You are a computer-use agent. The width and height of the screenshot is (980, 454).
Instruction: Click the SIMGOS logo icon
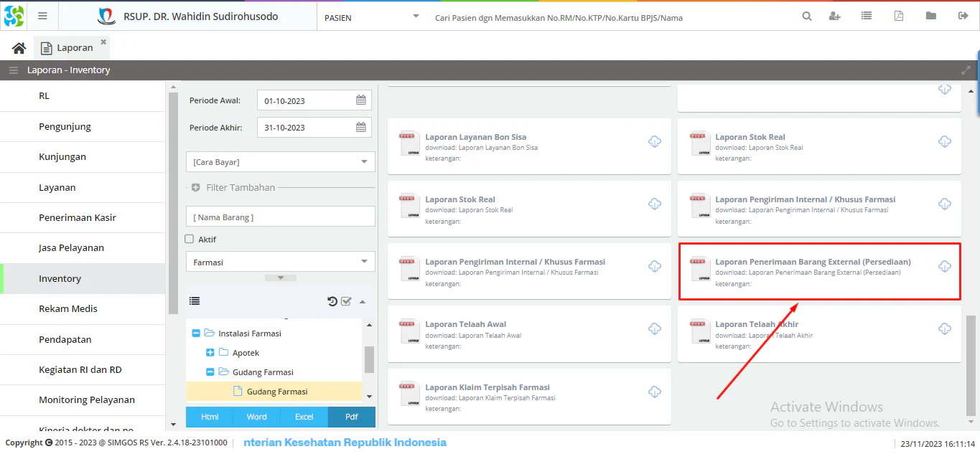[x=14, y=16]
